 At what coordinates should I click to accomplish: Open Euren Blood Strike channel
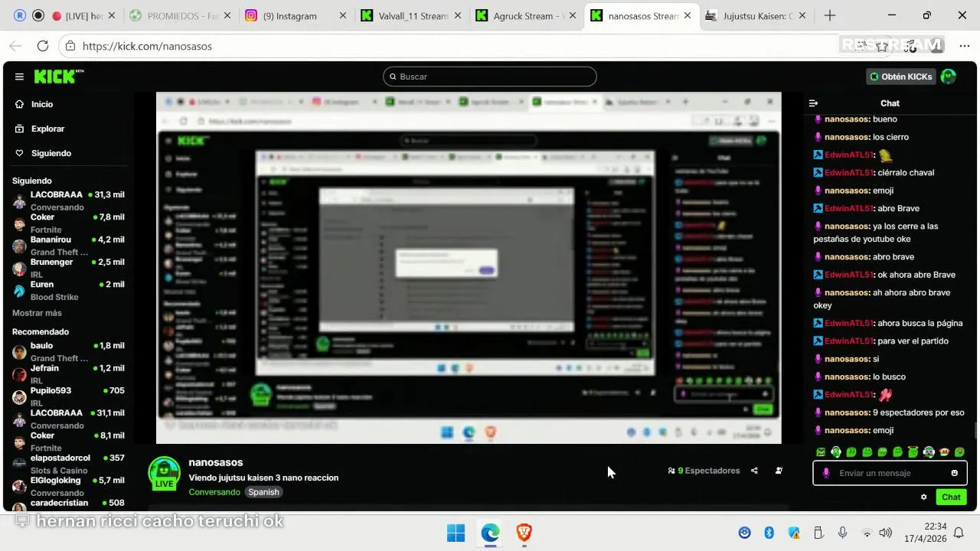pos(68,291)
